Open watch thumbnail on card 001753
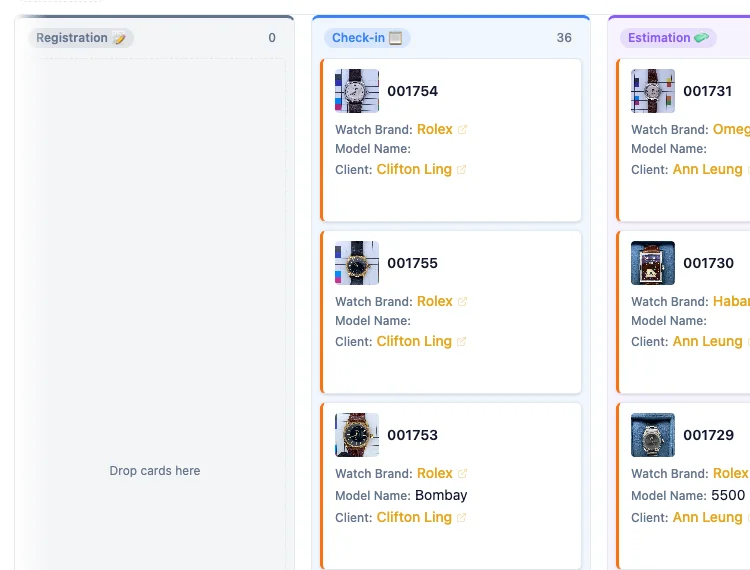 click(x=357, y=435)
